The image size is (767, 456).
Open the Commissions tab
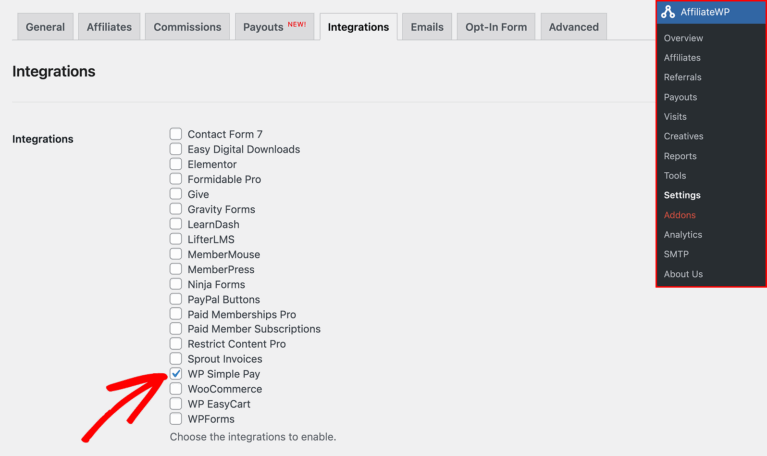pyautogui.click(x=187, y=27)
